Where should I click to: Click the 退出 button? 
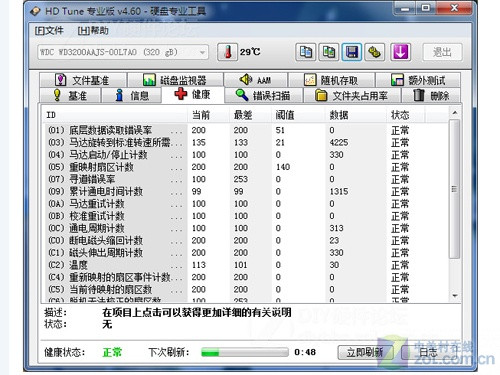[x=442, y=52]
